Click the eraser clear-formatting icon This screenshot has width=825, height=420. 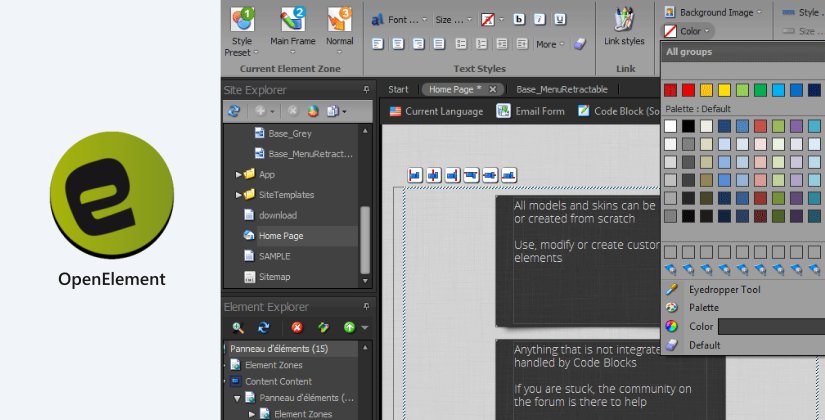578,44
